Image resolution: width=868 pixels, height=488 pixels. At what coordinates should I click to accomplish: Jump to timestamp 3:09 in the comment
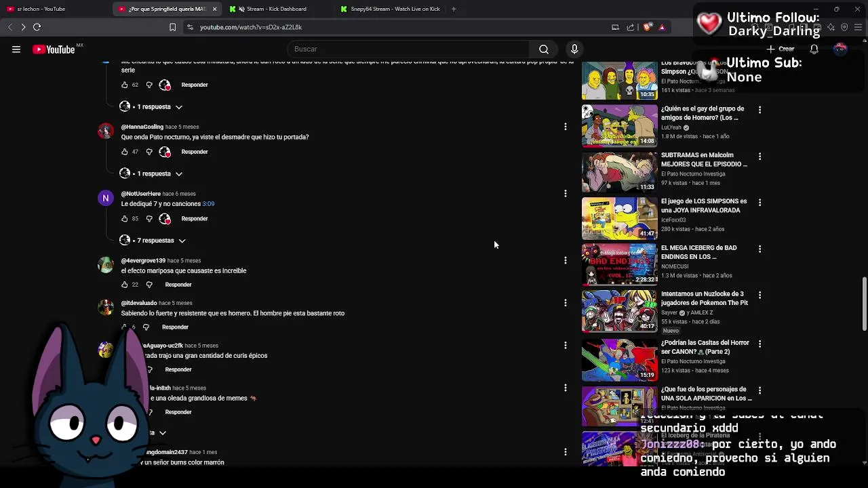(x=208, y=204)
